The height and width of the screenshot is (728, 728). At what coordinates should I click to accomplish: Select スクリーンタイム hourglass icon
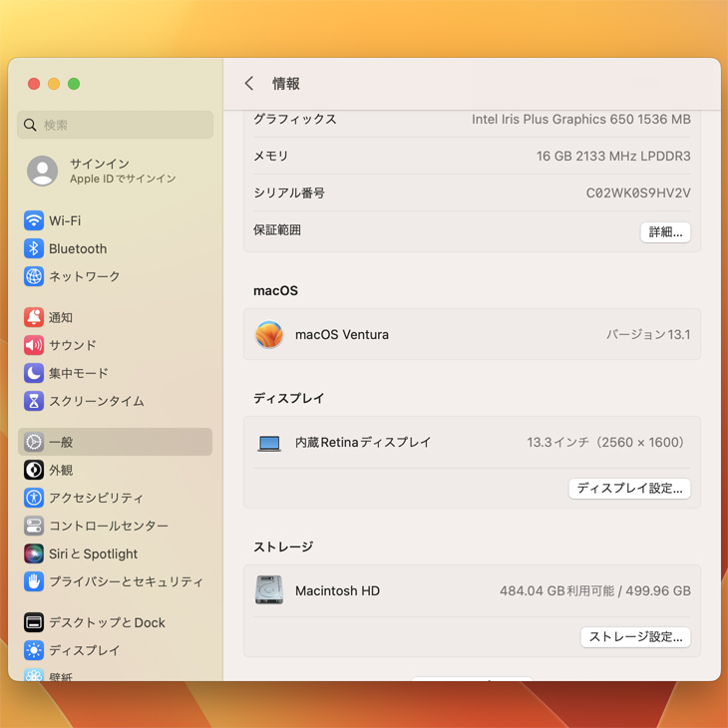34,401
